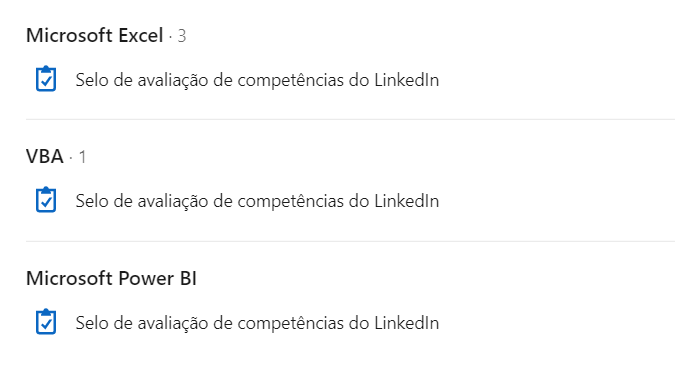This screenshot has height=366, width=675.
Task: Click the clipboard check icon under VBA
Action: point(46,200)
